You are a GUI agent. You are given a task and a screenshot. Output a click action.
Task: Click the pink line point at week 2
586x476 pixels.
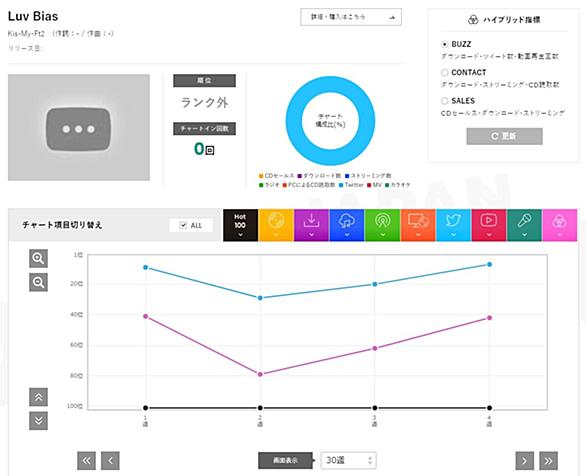tap(260, 374)
